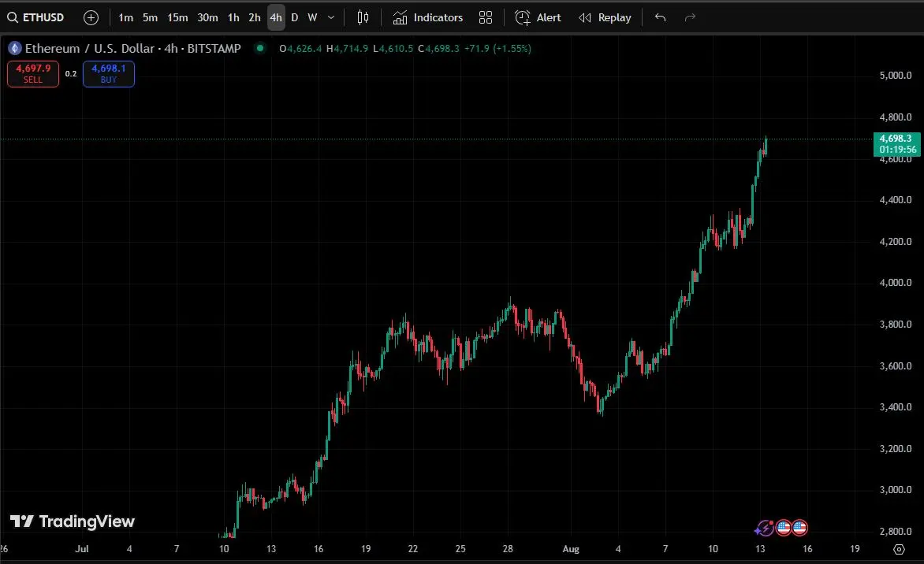The image size is (924, 564).
Task: Create a new Alert
Action: point(538,17)
